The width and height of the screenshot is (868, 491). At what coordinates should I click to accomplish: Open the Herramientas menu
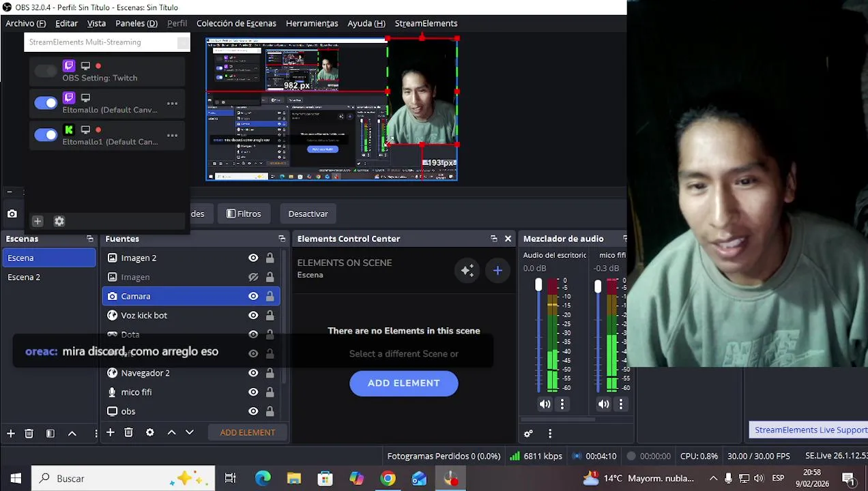click(312, 23)
